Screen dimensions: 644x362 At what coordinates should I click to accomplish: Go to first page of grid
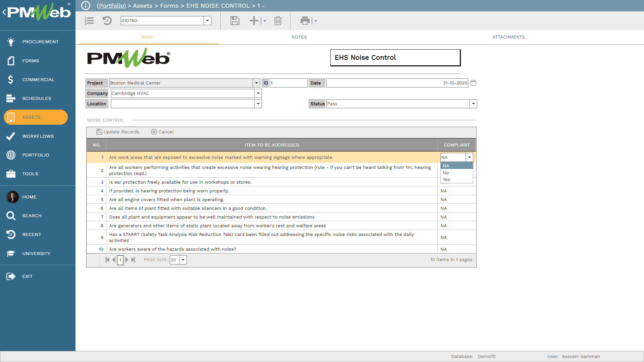click(x=107, y=260)
